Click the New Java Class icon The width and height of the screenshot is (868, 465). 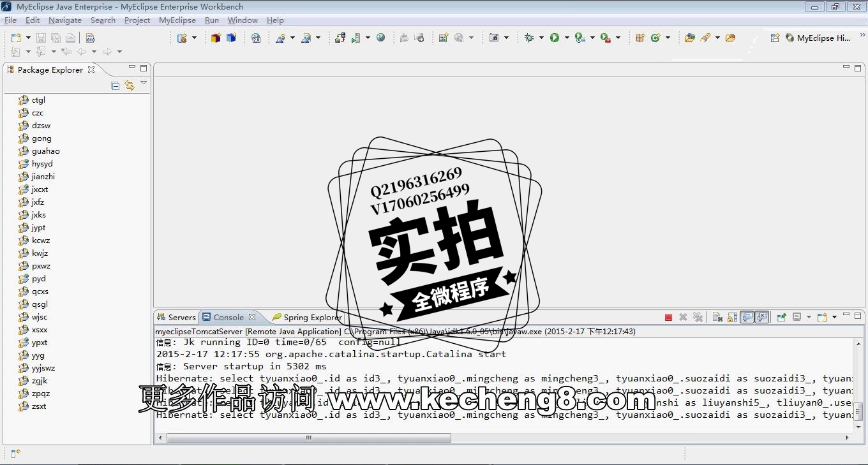tap(655, 38)
